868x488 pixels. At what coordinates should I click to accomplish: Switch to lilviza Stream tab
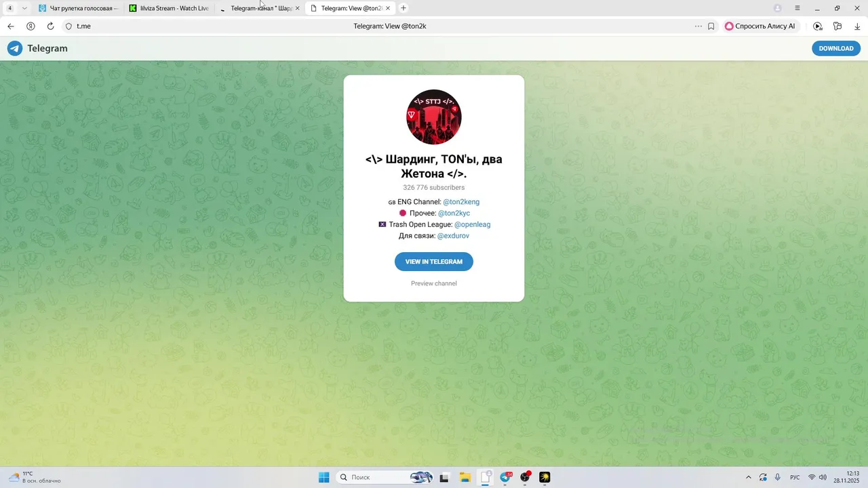click(x=169, y=8)
